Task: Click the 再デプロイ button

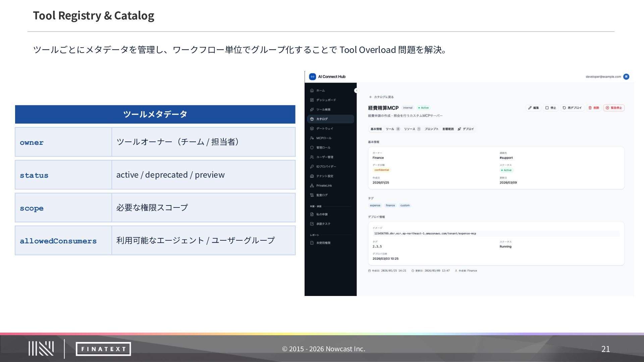Action: (x=572, y=108)
